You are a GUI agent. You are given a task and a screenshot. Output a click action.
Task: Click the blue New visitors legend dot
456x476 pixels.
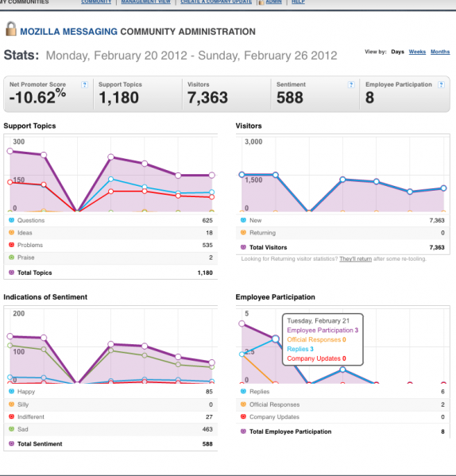243,220
